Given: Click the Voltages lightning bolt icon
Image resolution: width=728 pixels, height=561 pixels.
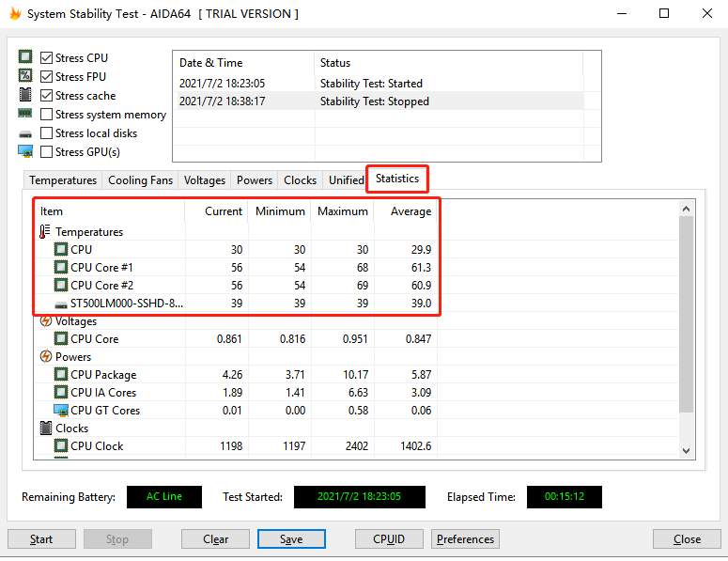Looking at the screenshot, I should pyautogui.click(x=46, y=321).
